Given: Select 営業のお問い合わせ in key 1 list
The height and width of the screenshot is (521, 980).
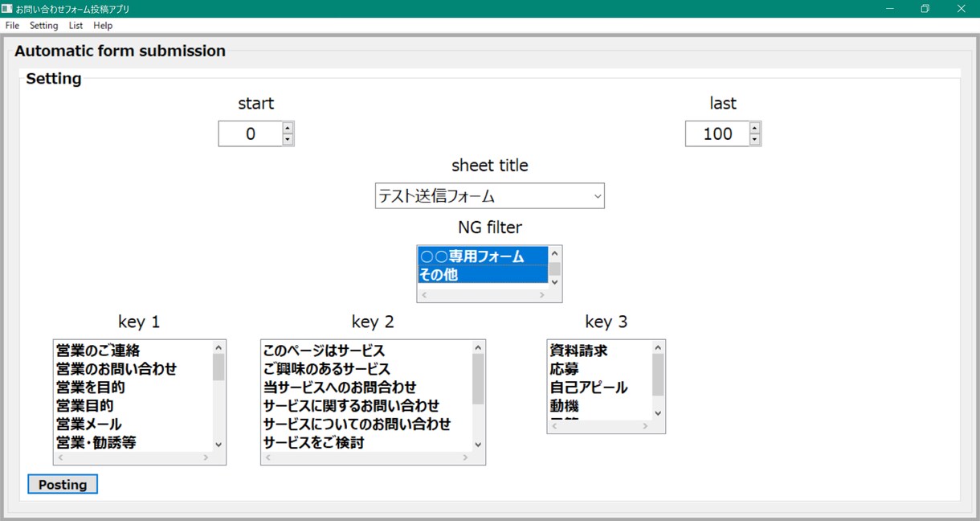Looking at the screenshot, I should (133, 369).
